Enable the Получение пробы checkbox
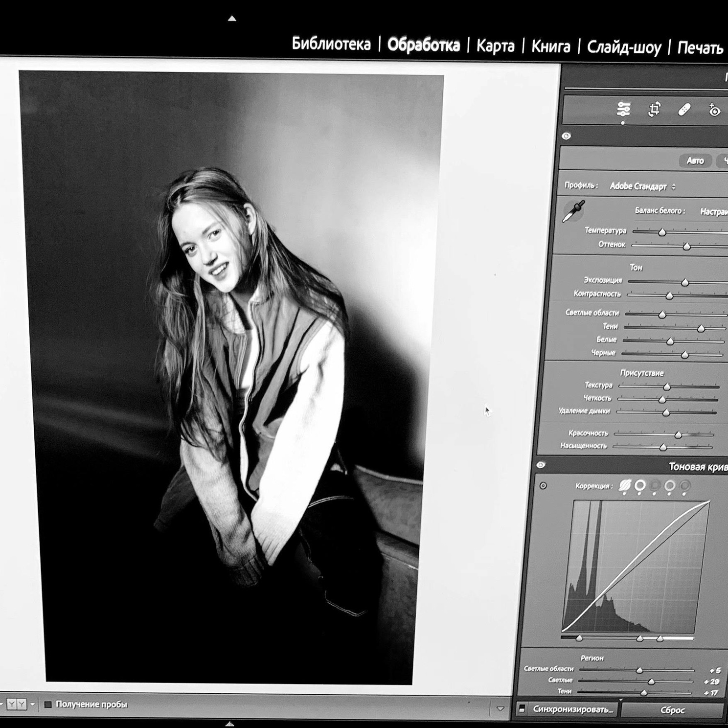 [48, 705]
